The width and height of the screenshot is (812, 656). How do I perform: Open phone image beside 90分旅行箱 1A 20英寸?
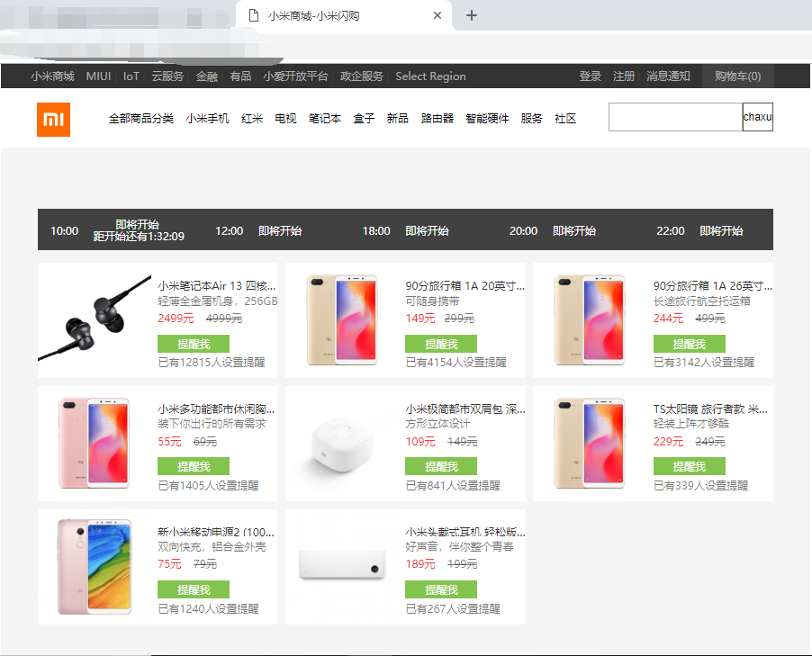(342, 320)
